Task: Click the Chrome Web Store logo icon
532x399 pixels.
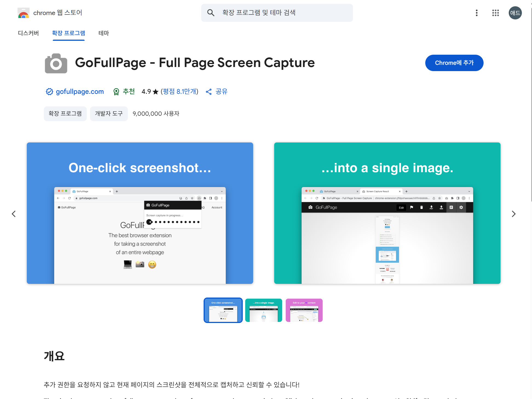Action: pyautogui.click(x=24, y=13)
